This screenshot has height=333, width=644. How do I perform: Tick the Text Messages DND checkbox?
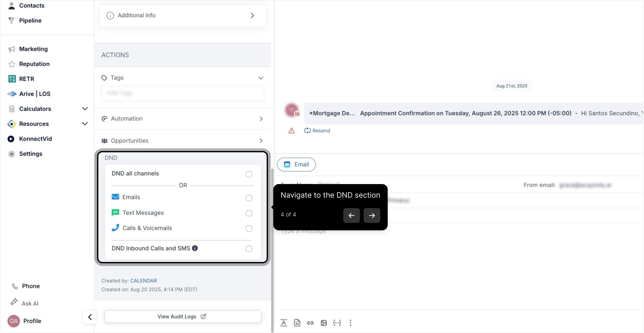pos(249,213)
